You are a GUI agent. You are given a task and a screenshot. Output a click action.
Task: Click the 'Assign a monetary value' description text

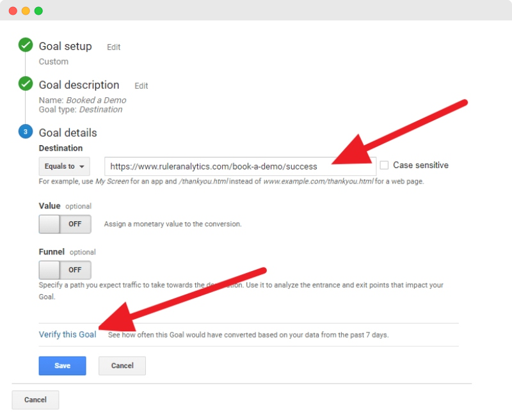(x=173, y=224)
